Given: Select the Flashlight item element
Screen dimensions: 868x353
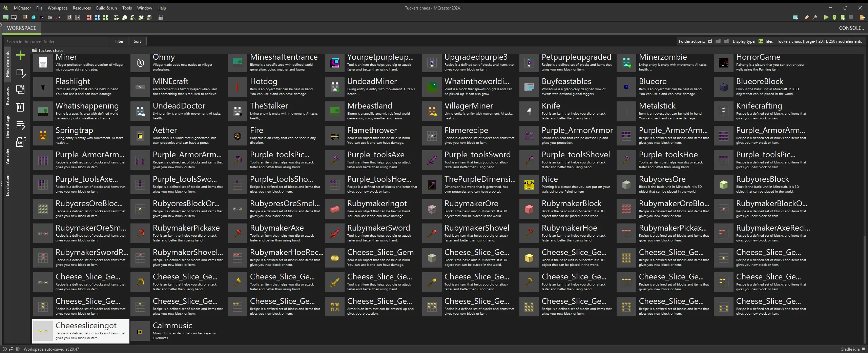Looking at the screenshot, I should [81, 87].
